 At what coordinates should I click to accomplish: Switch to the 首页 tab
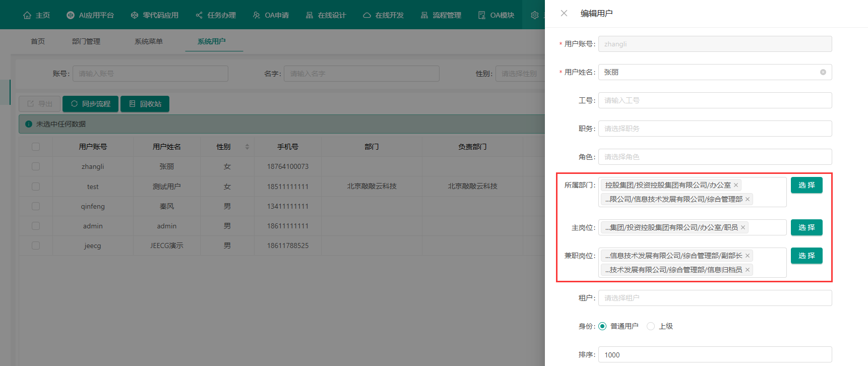coord(38,41)
